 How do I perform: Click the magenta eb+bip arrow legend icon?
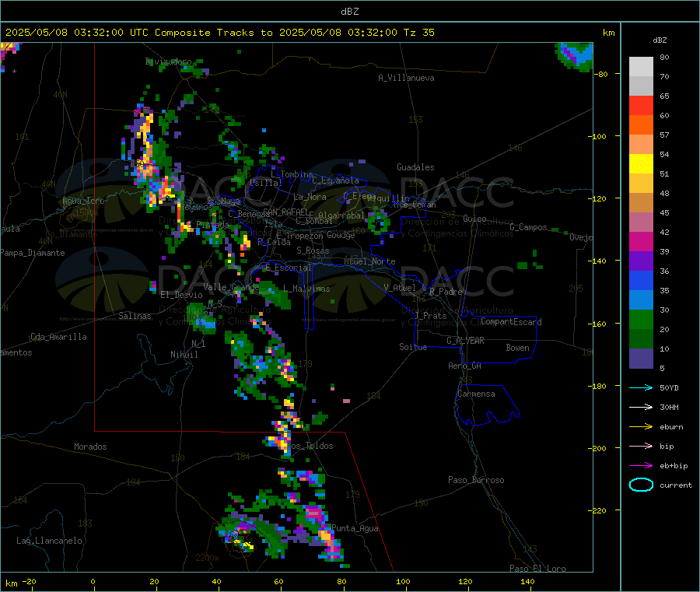[641, 465]
